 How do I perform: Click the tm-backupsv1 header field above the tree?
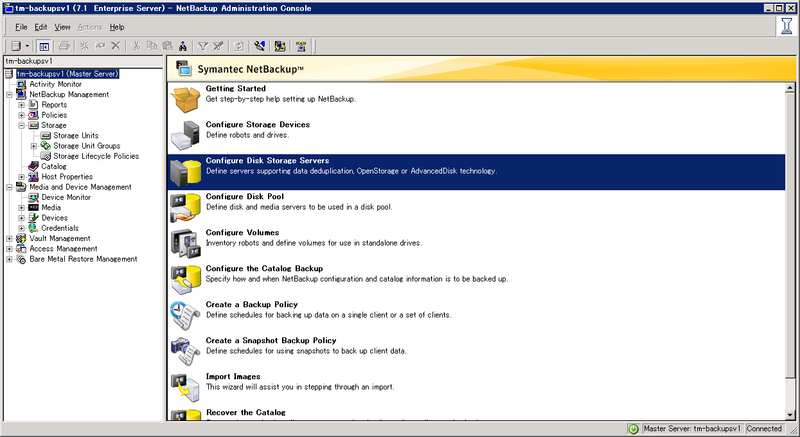click(x=83, y=61)
